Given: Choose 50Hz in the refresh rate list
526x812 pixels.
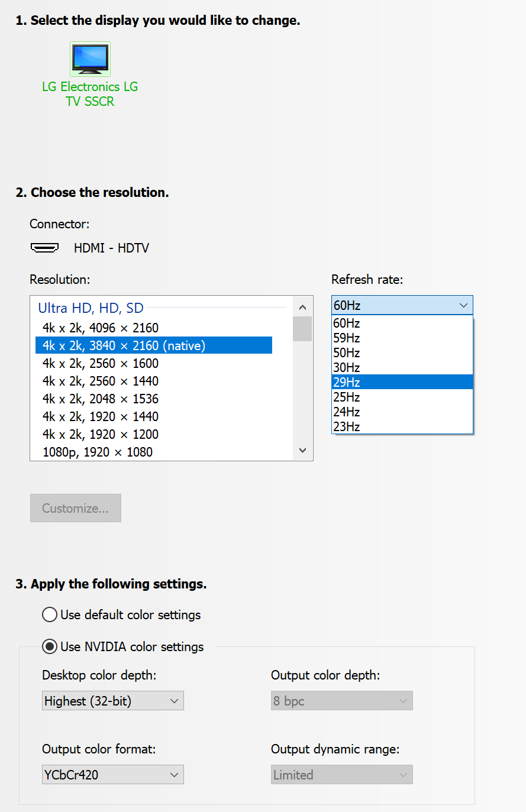Looking at the screenshot, I should [402, 352].
